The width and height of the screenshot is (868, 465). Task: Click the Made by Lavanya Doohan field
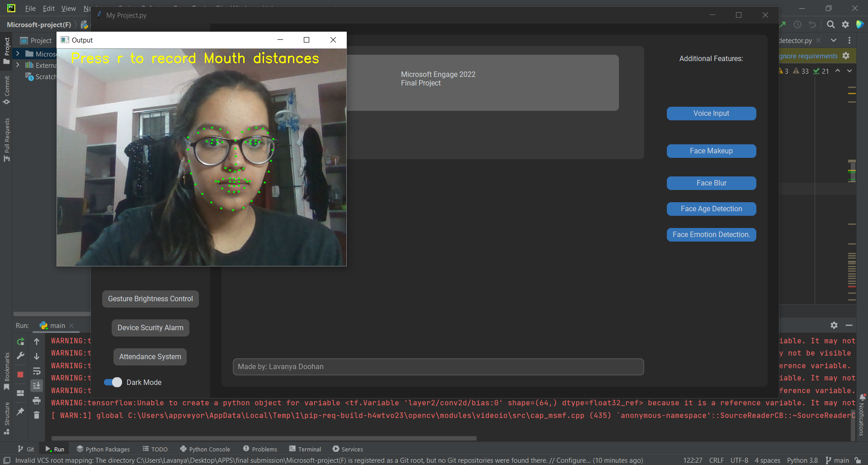click(x=438, y=366)
